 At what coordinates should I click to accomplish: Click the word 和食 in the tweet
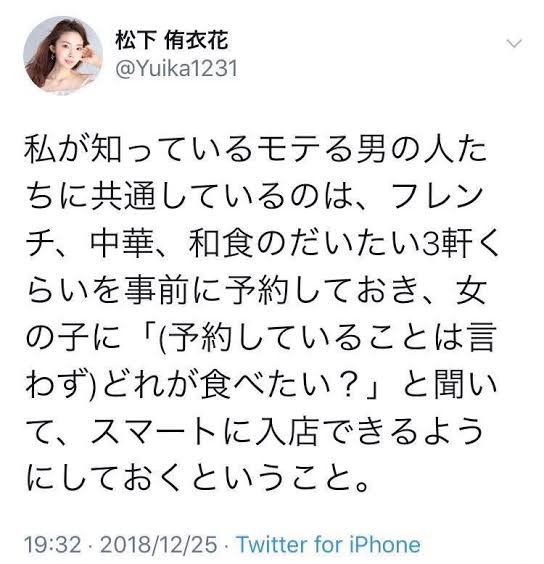tap(220, 243)
